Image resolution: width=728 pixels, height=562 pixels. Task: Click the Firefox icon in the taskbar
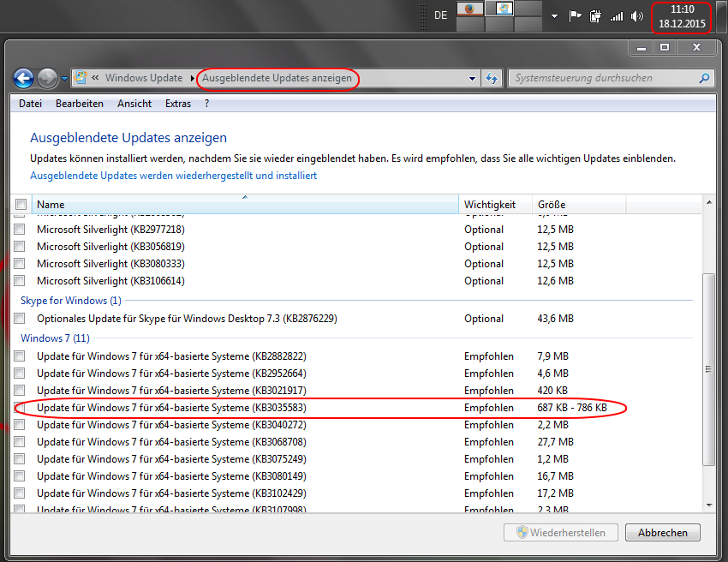click(468, 9)
